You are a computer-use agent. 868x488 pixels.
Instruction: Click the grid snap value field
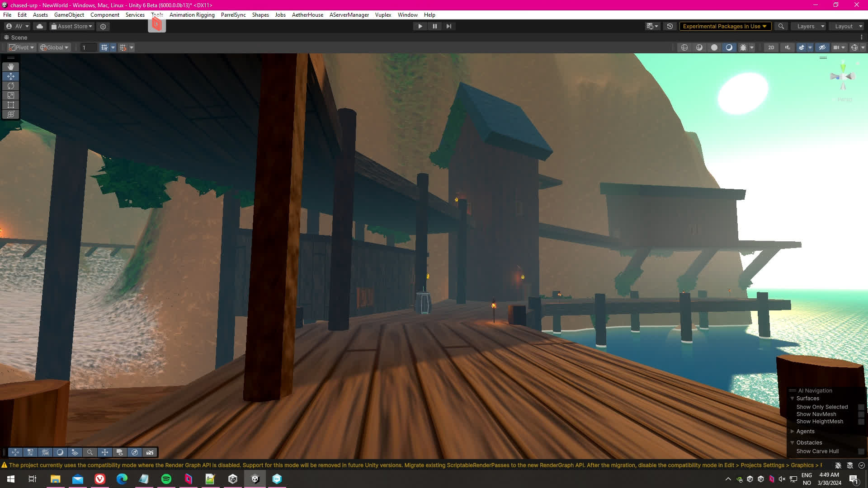pyautogui.click(x=88, y=47)
